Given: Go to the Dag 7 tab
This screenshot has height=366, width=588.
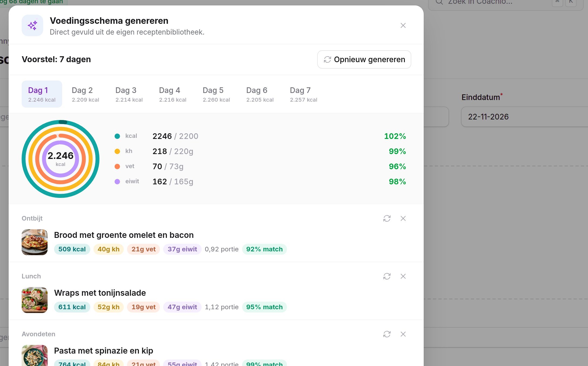Looking at the screenshot, I should coord(303,94).
